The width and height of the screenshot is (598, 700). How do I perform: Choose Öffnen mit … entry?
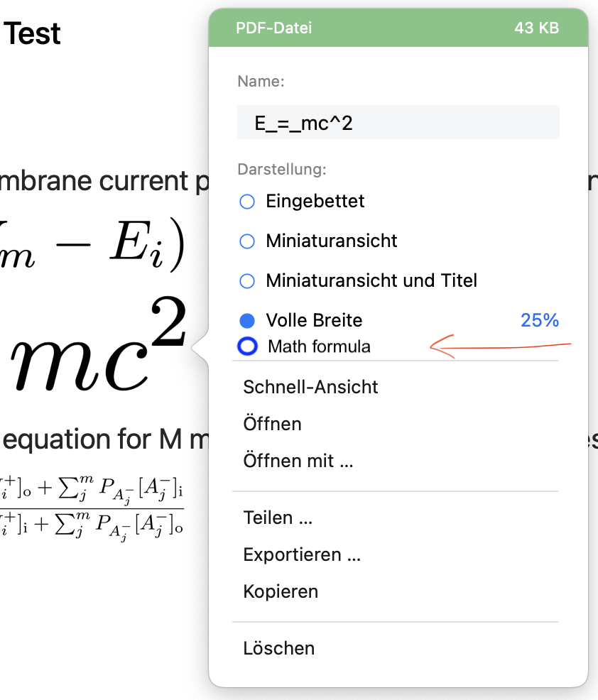(x=298, y=461)
